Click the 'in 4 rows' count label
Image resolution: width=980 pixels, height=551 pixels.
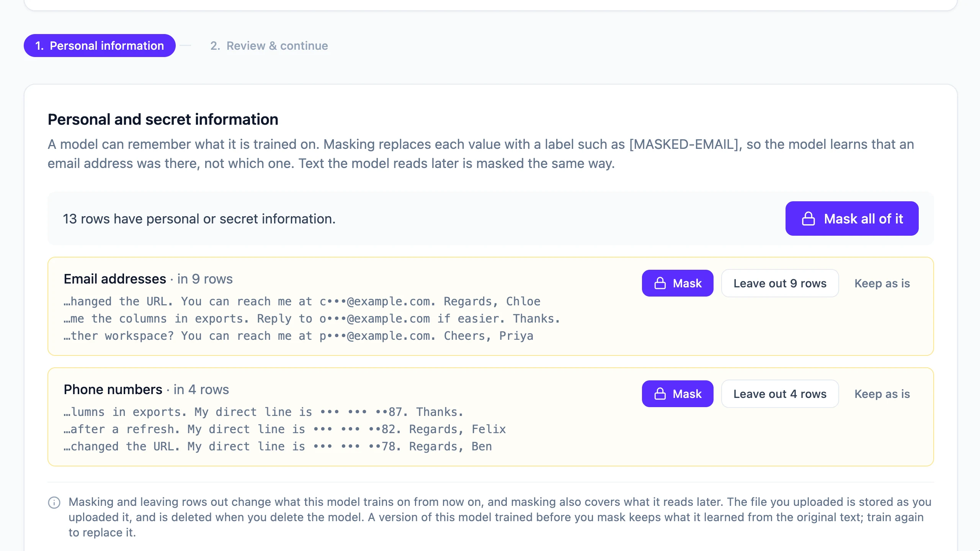tap(201, 390)
